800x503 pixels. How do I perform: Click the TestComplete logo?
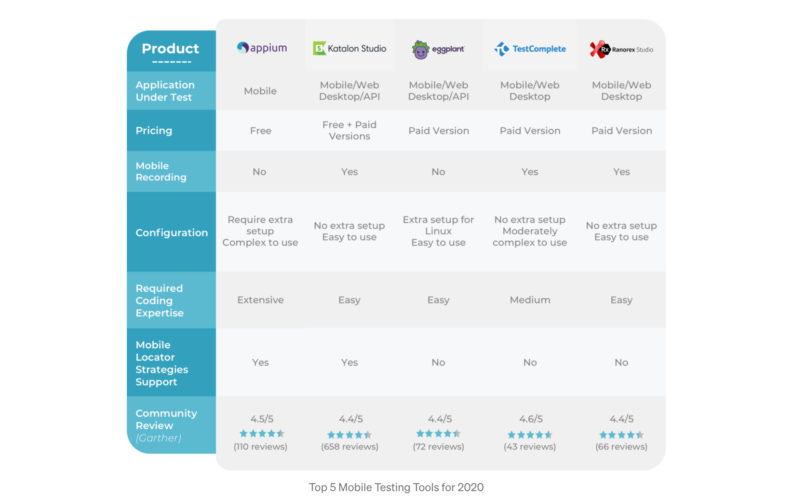530,48
